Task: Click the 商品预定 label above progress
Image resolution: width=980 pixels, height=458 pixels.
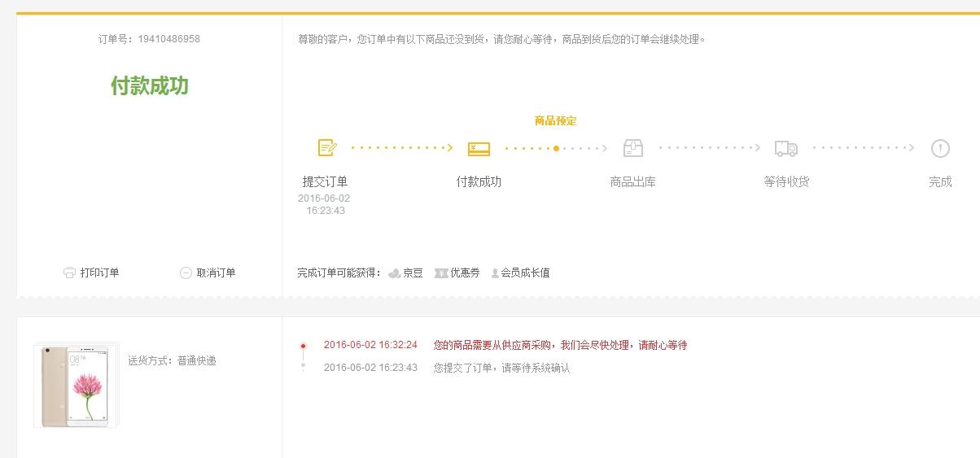Action: tap(555, 120)
